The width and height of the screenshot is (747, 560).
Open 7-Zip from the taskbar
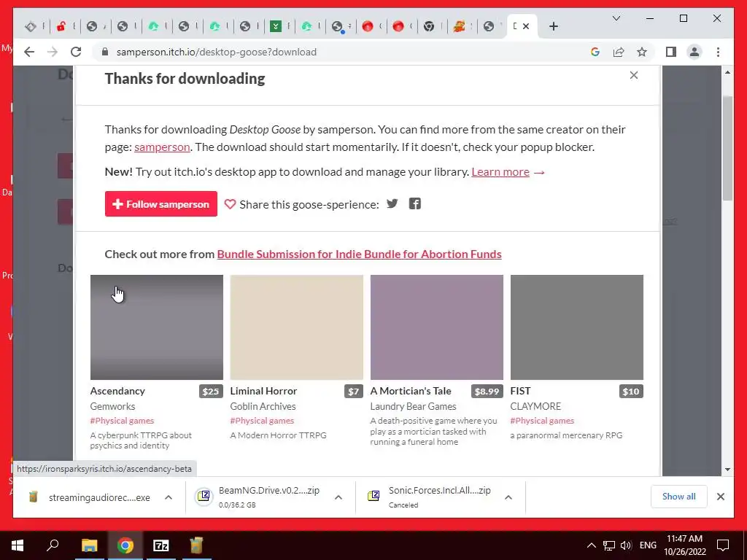[x=160, y=545]
